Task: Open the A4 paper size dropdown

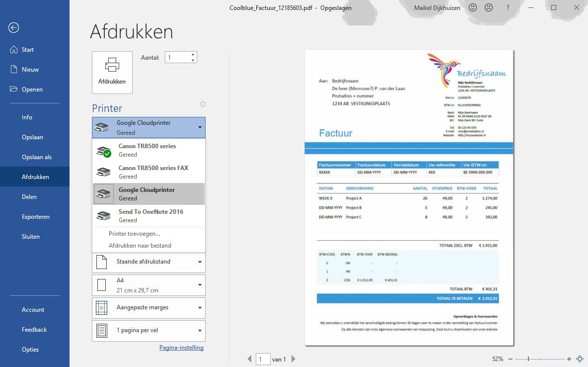Action: coord(200,285)
